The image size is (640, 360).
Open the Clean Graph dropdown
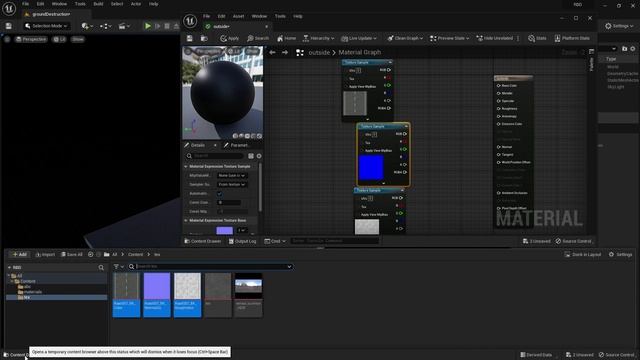[x=404, y=38]
